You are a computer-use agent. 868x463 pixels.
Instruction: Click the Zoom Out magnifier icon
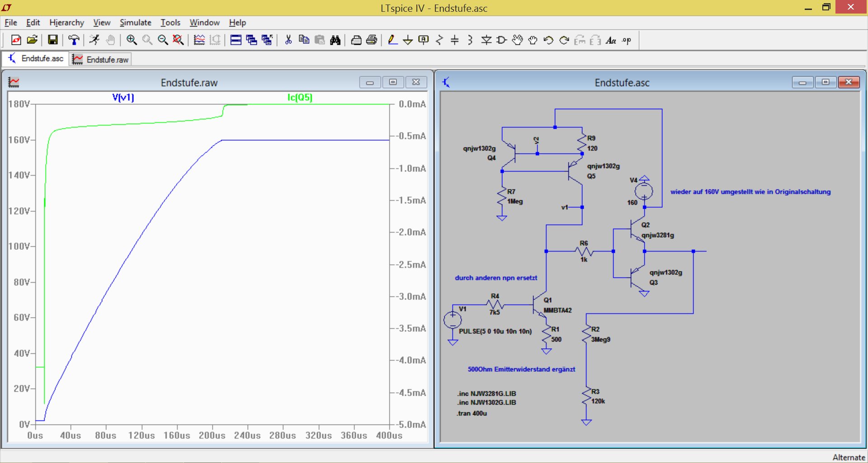click(x=163, y=40)
